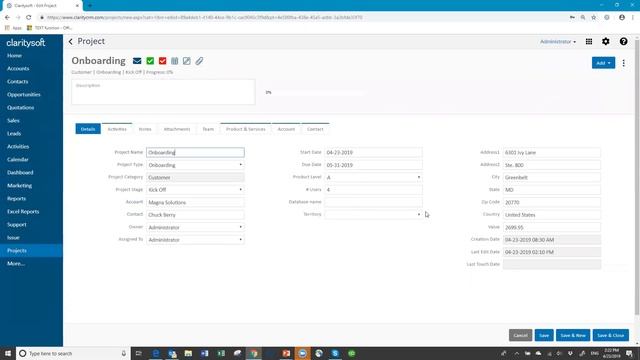Click the progress bar showing 0%
Screen dimensions: 640x360
(x=314, y=93)
